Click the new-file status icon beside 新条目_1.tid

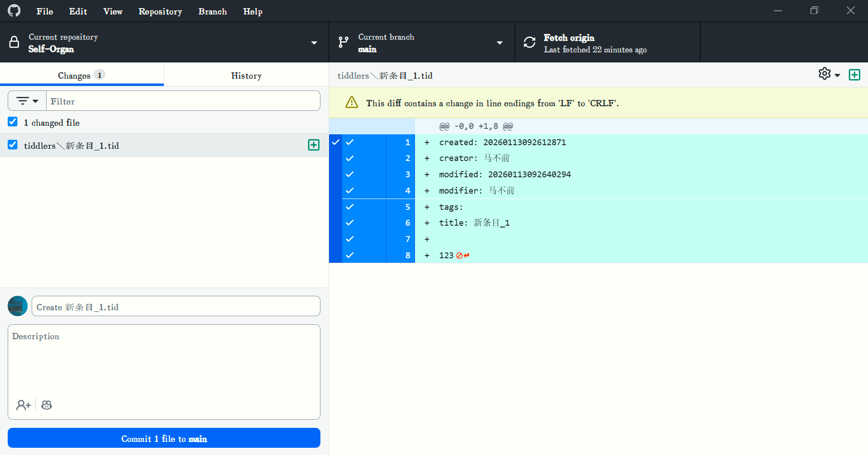pyautogui.click(x=313, y=145)
